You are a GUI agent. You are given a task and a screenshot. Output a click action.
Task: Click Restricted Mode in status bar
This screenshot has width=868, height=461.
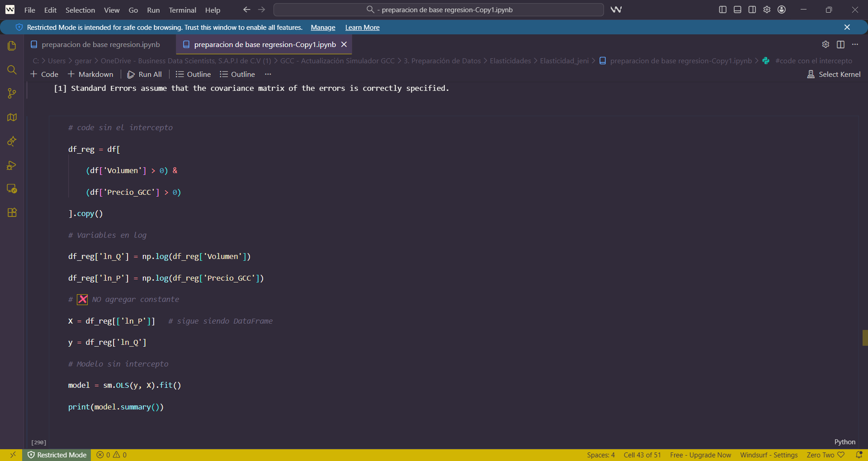coord(57,455)
